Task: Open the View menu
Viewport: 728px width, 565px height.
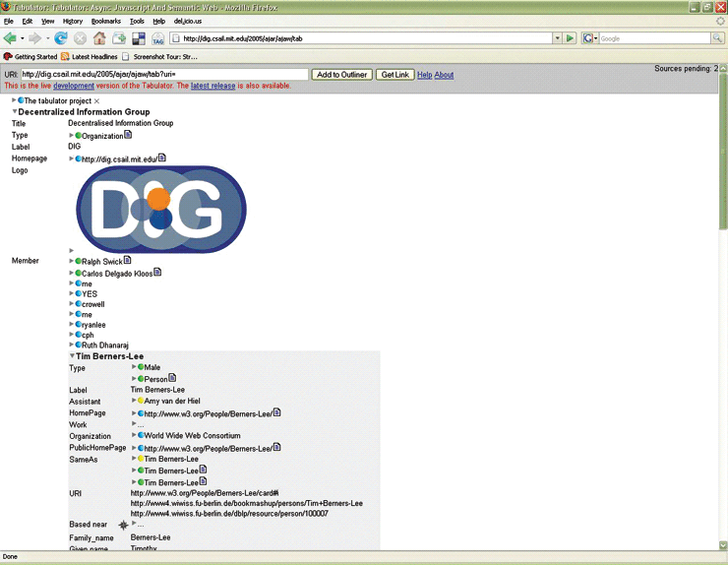Action: point(48,22)
